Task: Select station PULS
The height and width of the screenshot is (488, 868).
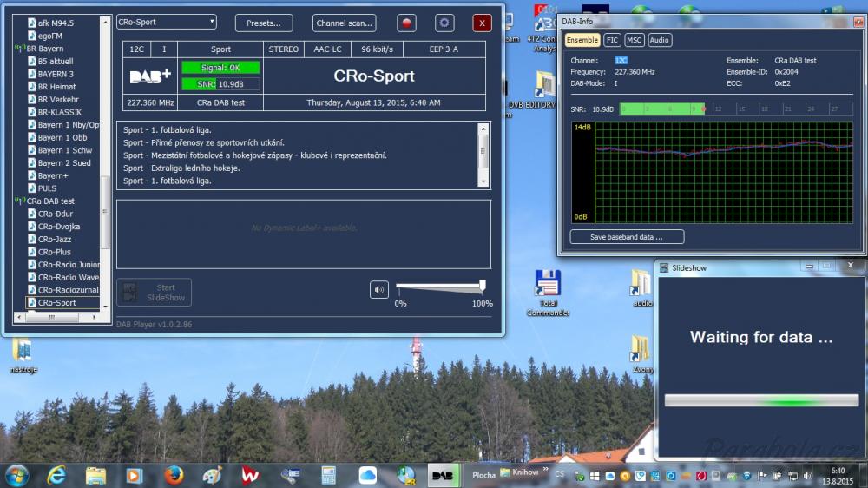Action: (47, 188)
